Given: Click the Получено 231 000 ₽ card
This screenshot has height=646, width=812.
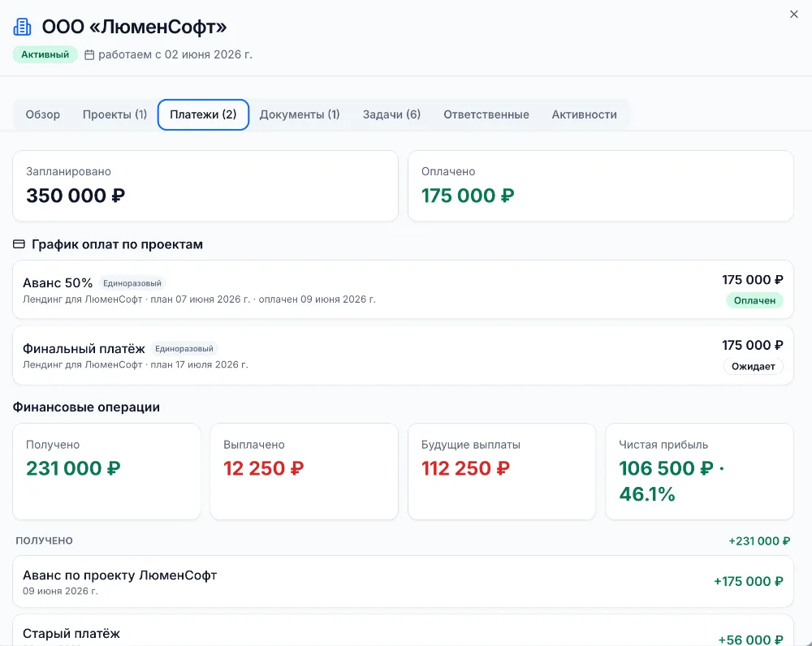Looking at the screenshot, I should click(x=106, y=472).
